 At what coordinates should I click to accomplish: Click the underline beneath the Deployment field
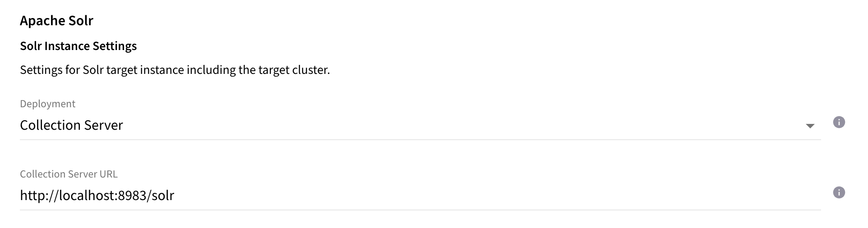click(420, 140)
